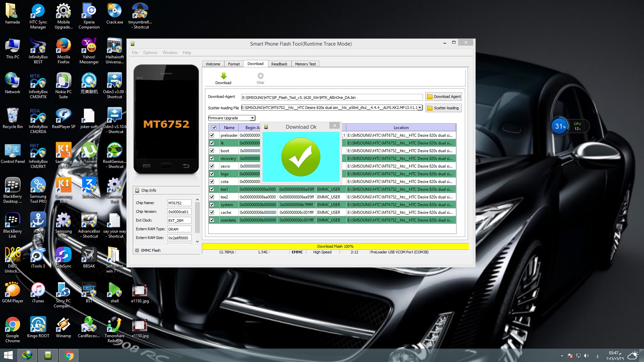The image size is (644, 362).
Task: Open the Firmware Upgrade mode dropdown
Action: 232,118
